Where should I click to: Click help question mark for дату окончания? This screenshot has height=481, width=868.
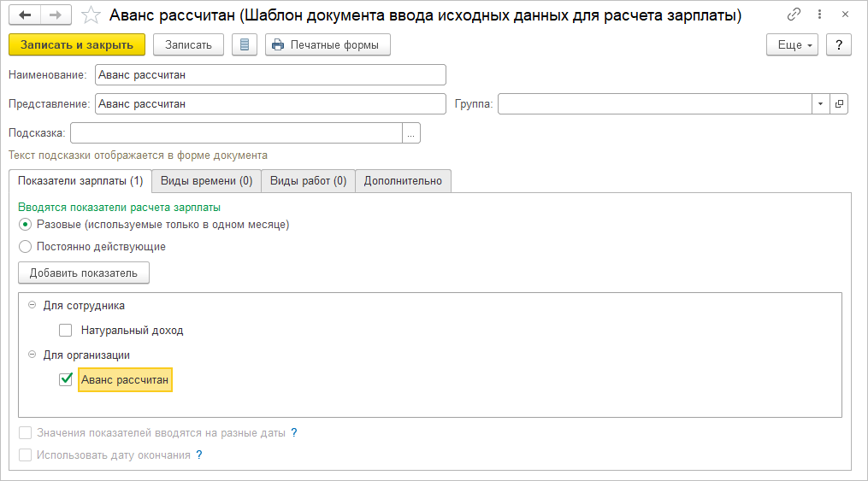click(199, 455)
